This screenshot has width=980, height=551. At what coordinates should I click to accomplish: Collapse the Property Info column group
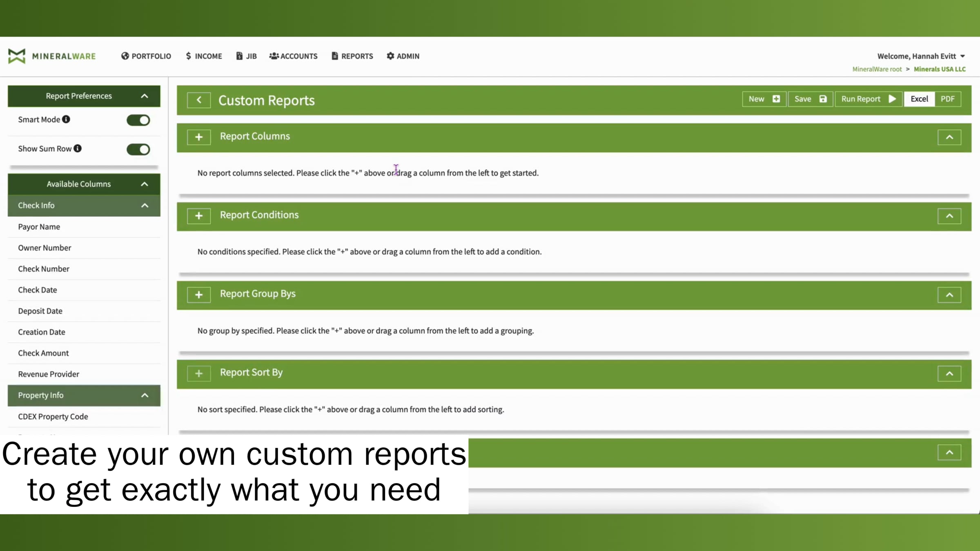click(x=145, y=395)
